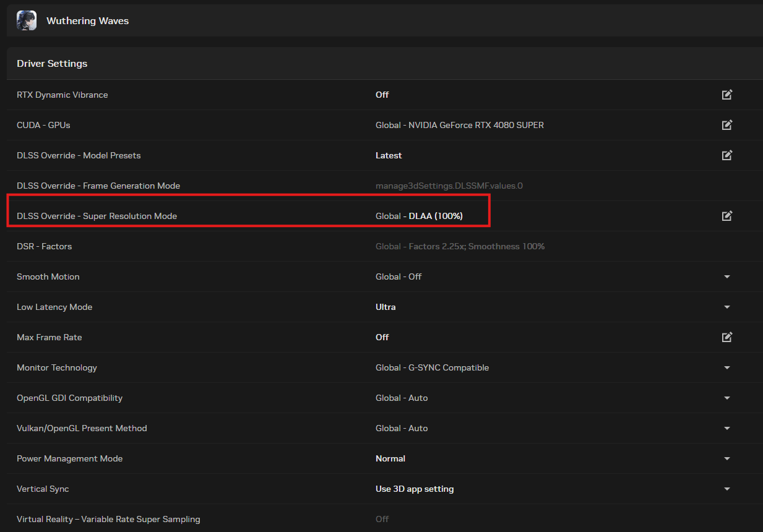The height and width of the screenshot is (532, 763).
Task: Click the Global - DLAA (100%) value
Action: [x=419, y=216]
